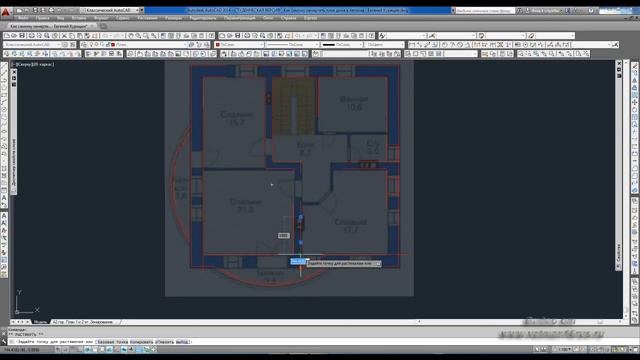Select the Line tool in Draw toolbar
Screen dimensions: 640x360
click(x=4, y=65)
